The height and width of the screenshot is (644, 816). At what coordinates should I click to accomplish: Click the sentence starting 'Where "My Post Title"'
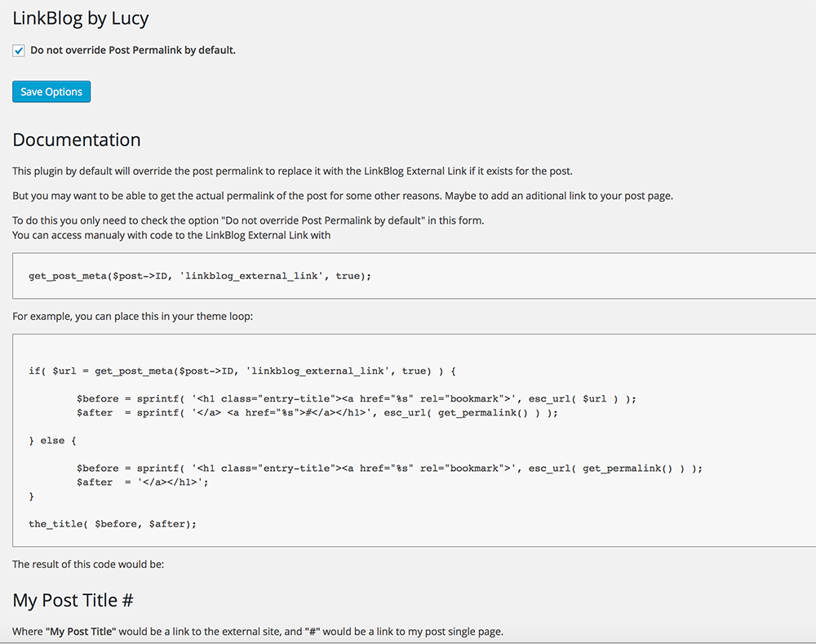tap(258, 632)
